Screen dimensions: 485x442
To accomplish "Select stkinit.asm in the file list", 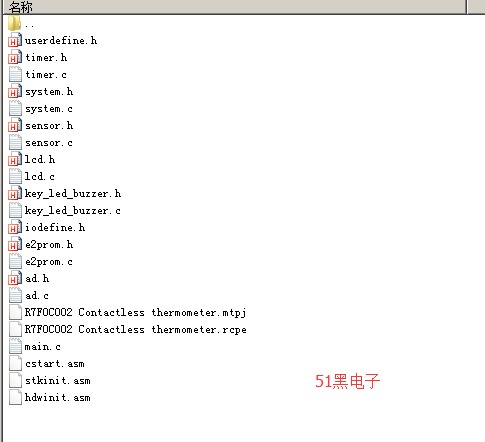I will [58, 381].
